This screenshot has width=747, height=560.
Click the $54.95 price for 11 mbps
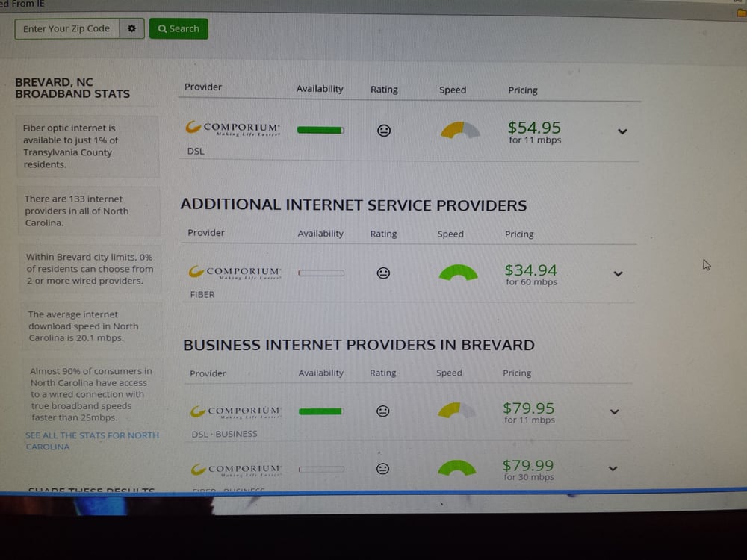click(534, 128)
